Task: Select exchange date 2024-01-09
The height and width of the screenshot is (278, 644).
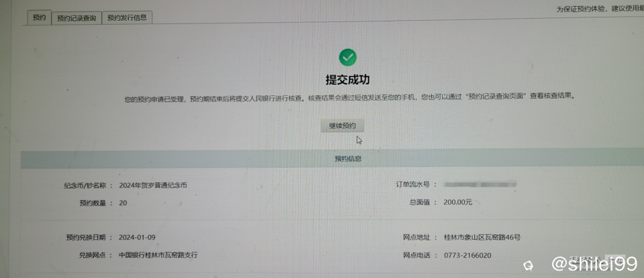Action: point(137,237)
